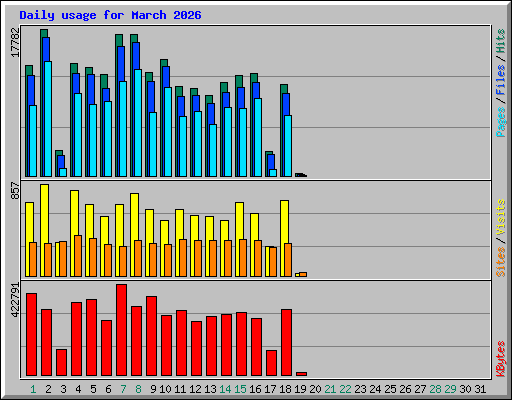Click the tallest red KBytes bar for day 7
512x400 pixels.
pos(121,330)
